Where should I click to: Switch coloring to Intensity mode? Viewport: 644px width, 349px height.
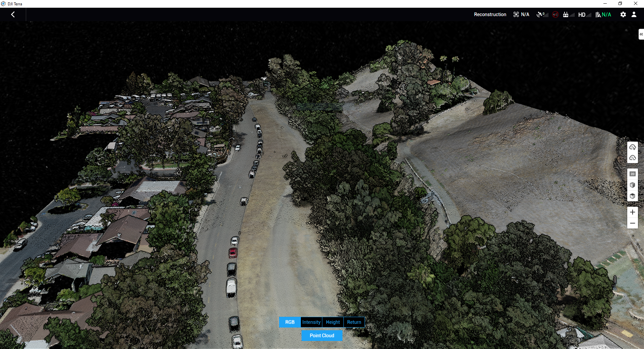point(311,322)
